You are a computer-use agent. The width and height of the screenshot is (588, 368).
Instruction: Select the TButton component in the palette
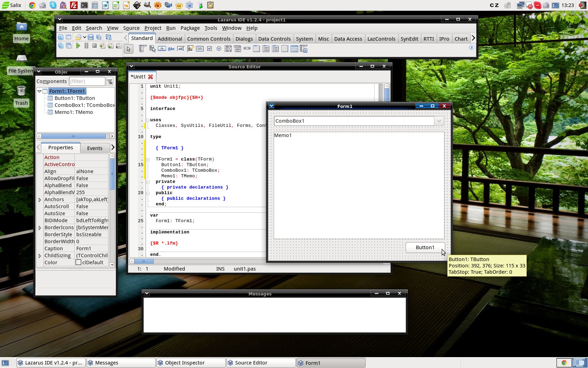coord(162,49)
